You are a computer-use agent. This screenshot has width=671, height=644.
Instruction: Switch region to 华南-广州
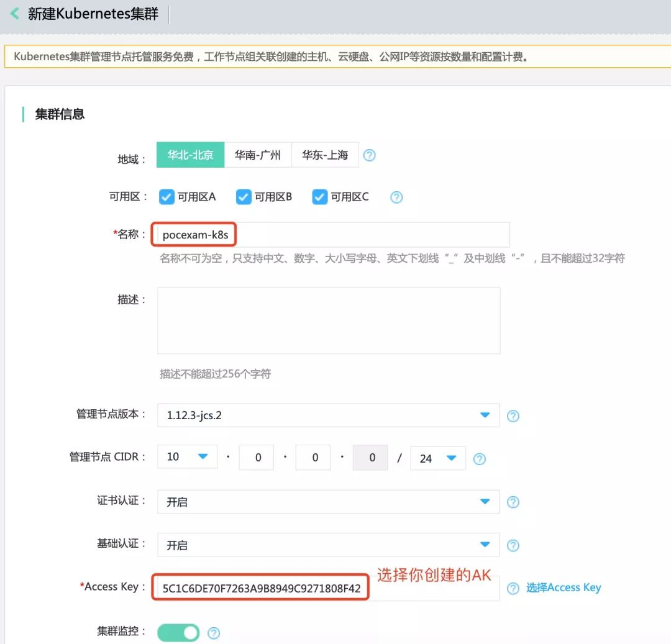coord(257,155)
